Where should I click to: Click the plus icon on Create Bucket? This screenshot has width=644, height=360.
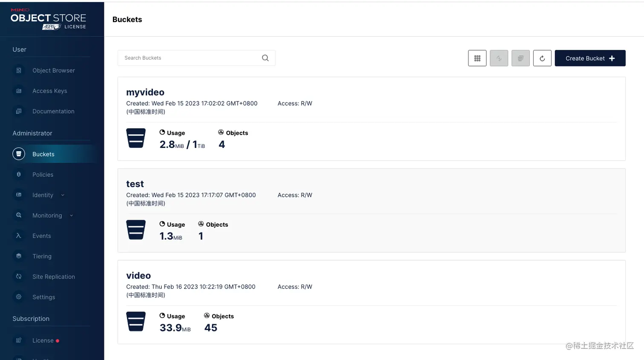pyautogui.click(x=612, y=58)
